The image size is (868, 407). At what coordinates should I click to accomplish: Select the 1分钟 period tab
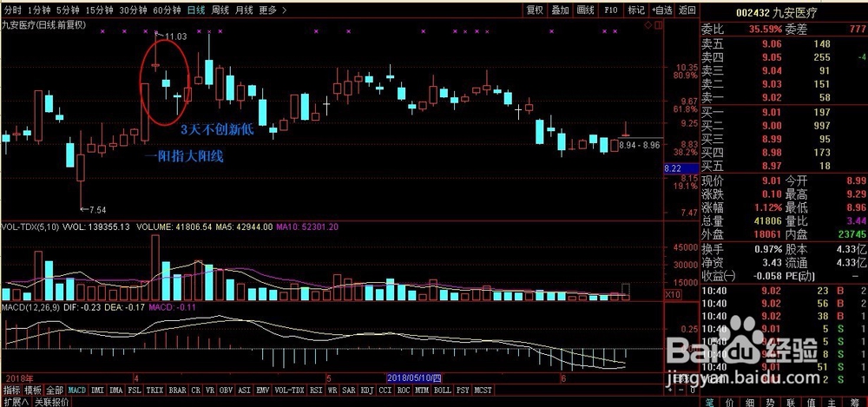tap(39, 10)
